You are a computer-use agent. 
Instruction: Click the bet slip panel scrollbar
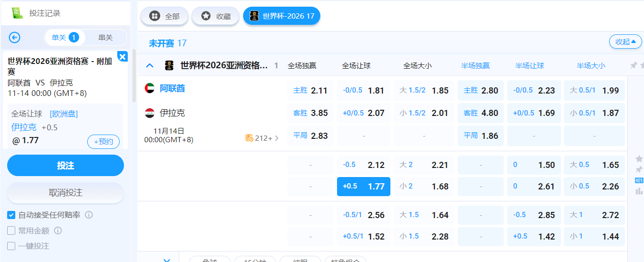(134, 76)
